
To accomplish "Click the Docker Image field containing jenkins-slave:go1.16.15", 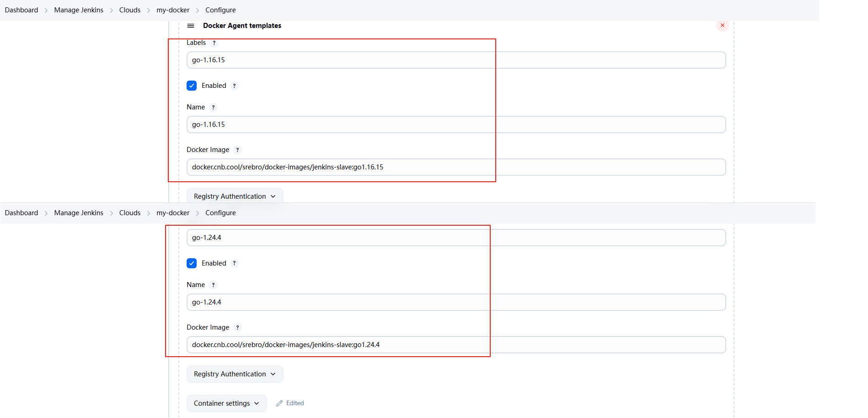I will [455, 167].
